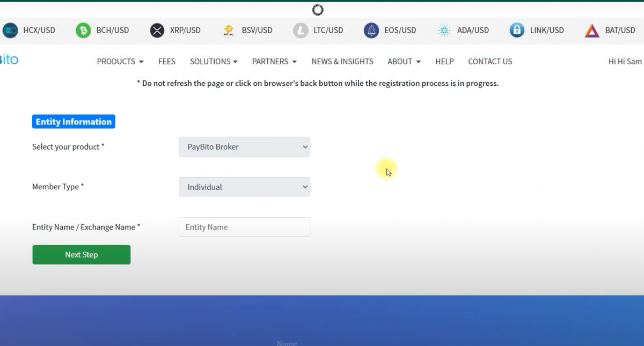
Task: Open NEWS & INSIGHTS page
Action: coord(342,62)
